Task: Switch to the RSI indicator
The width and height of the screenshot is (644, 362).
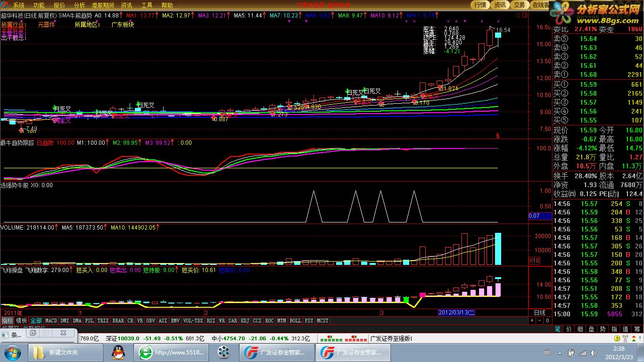Action: pyautogui.click(x=211, y=321)
